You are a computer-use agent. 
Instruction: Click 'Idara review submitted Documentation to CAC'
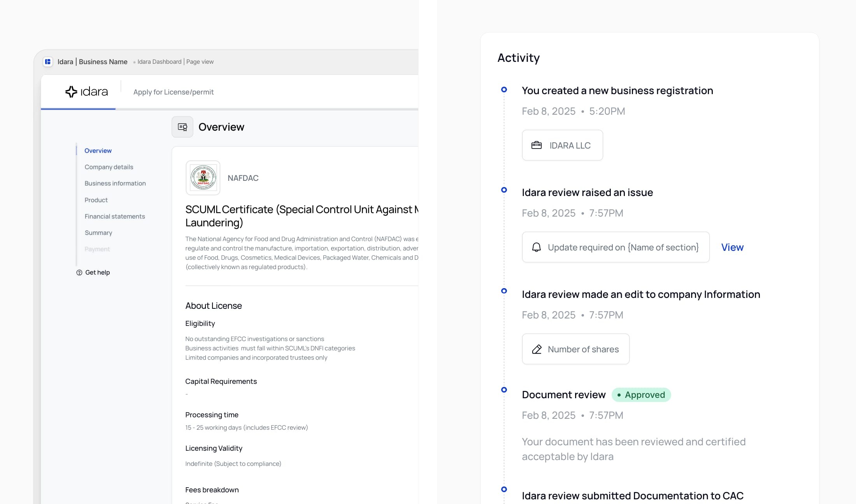tap(633, 496)
